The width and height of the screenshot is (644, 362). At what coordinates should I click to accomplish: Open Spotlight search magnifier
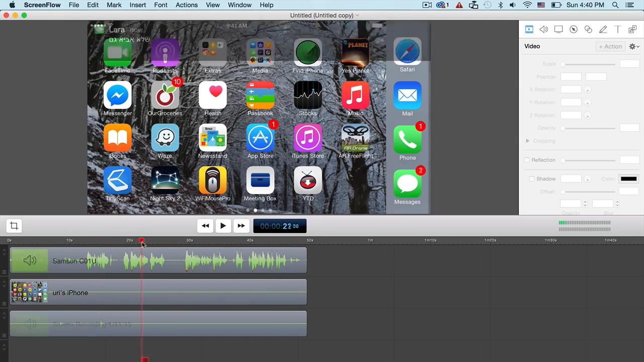click(615, 5)
